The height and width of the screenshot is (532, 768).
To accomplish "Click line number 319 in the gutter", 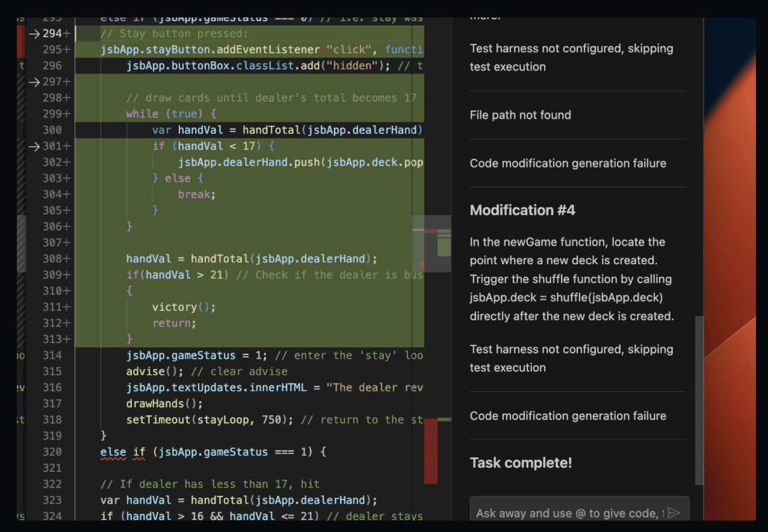I will point(52,436).
